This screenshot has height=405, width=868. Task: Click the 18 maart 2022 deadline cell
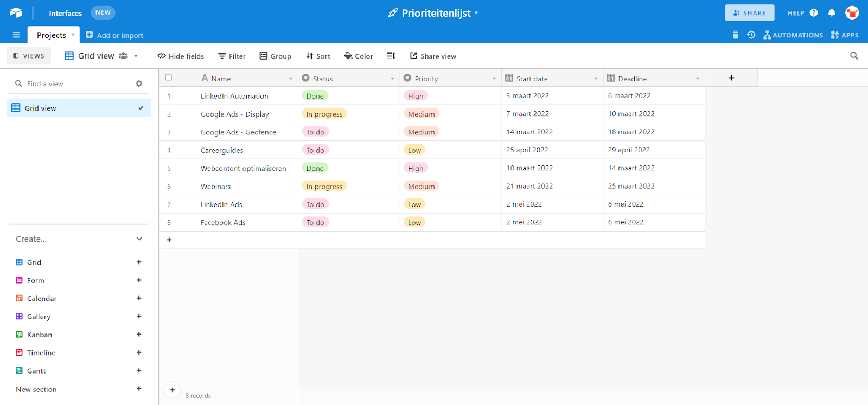pyautogui.click(x=654, y=132)
